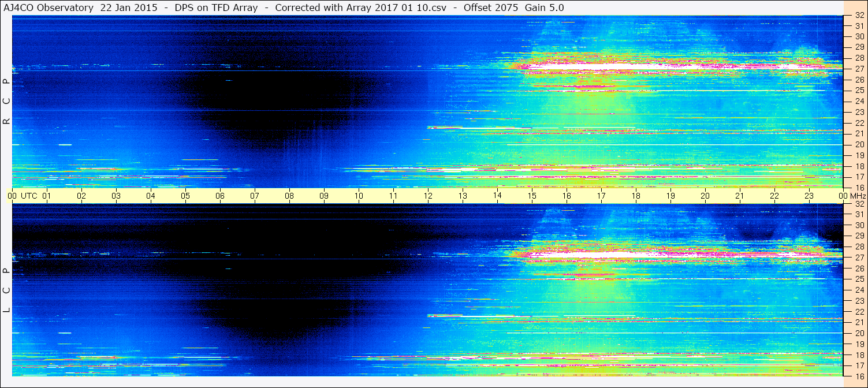Click "Corrected with Array 2017 01 10.csv" text

click(360, 8)
